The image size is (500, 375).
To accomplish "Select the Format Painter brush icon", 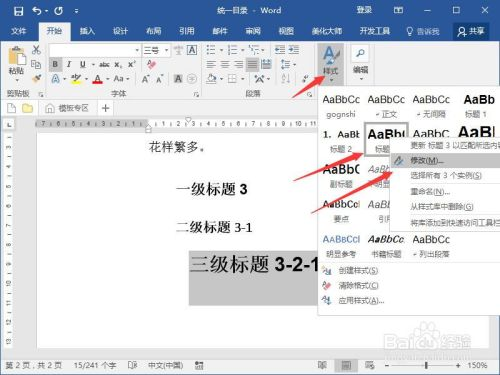I will (x=36, y=79).
